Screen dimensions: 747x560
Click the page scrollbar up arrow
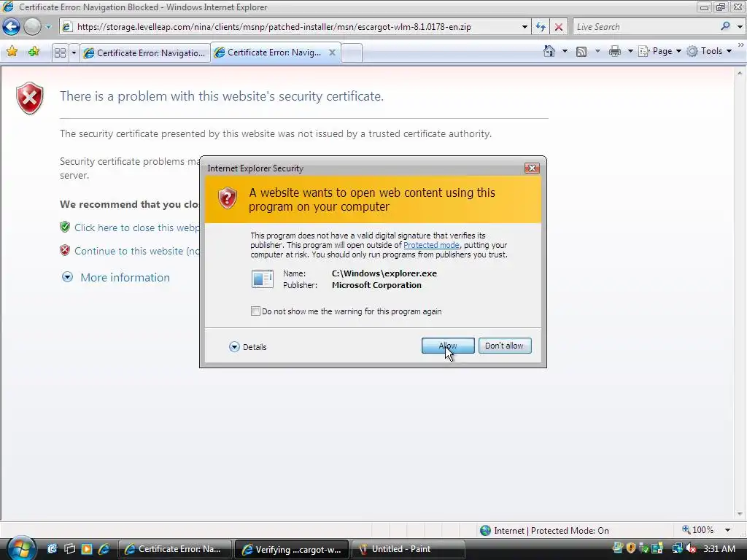coord(740,74)
